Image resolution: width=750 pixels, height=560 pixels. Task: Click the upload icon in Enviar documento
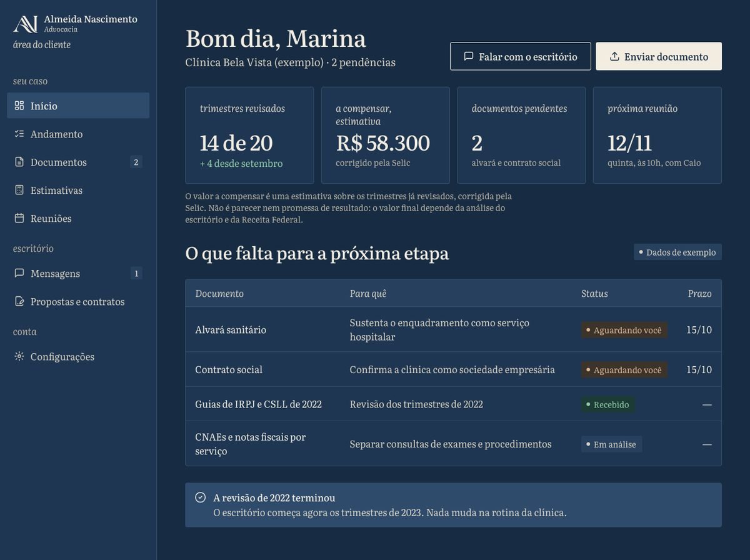pyautogui.click(x=614, y=56)
